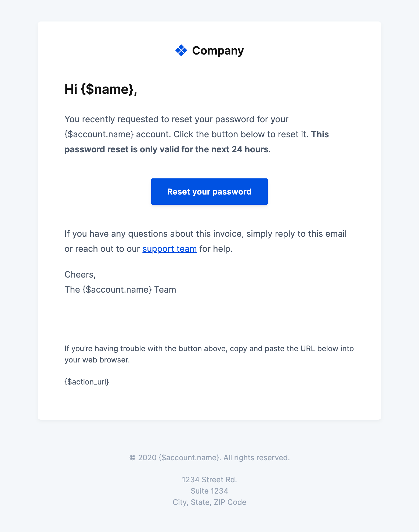Click the Reset your password button

click(209, 192)
